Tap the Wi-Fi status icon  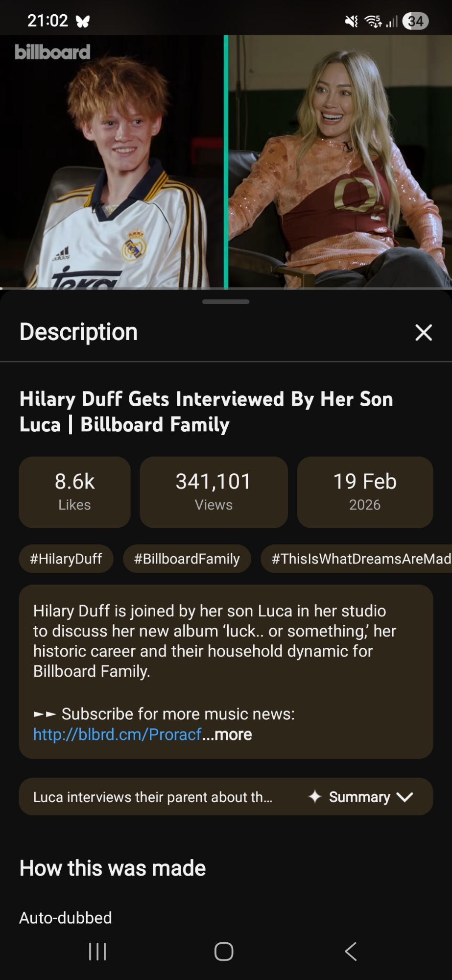[374, 21]
